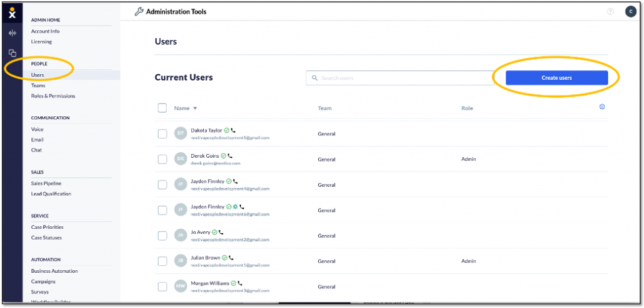Click the teal gear icon beside Jayden Finnley
The height and width of the screenshot is (308, 644).
(235, 207)
